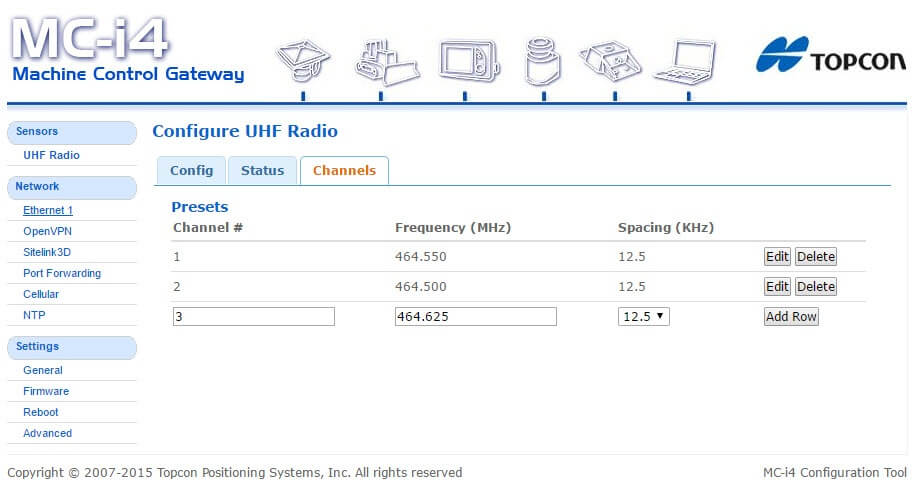917x488 pixels.
Task: Click the Channel # column header
Action: coord(208,228)
